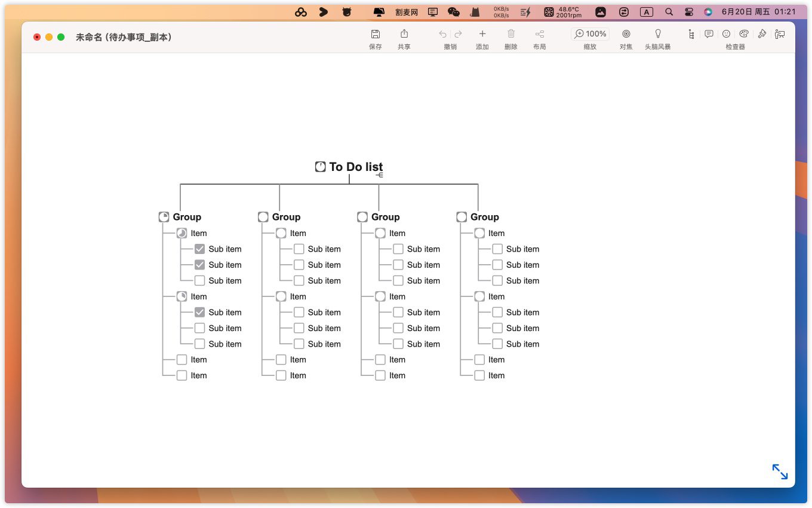Viewport: 812px width, 508px height.
Task: Open the notes comment inspector icon
Action: click(x=709, y=34)
